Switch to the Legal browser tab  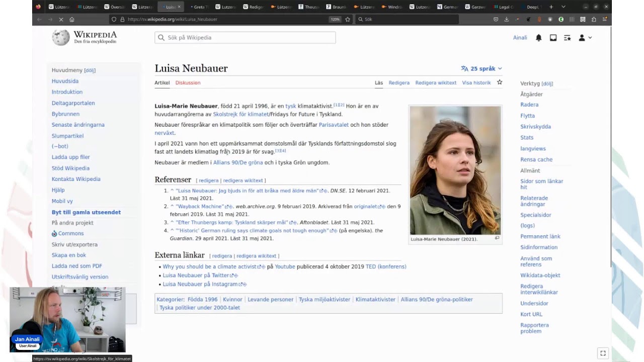pos(504,7)
